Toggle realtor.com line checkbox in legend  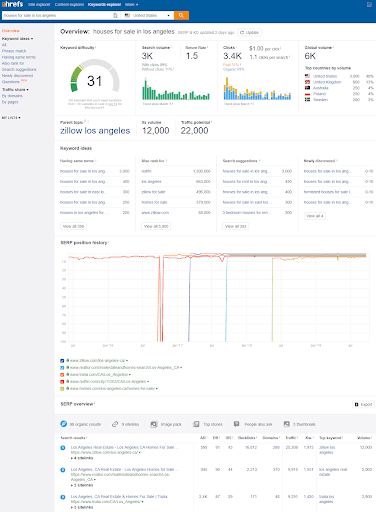[62, 368]
